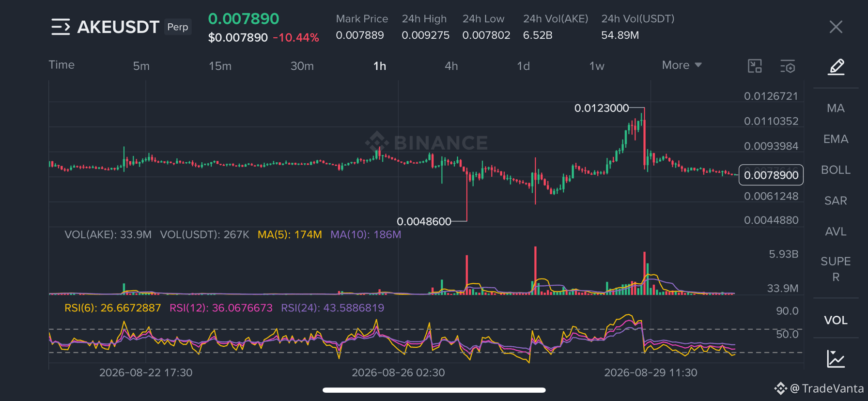Viewport: 868px width, 401px height.
Task: Expand the More timeframes dropdown
Action: point(682,65)
